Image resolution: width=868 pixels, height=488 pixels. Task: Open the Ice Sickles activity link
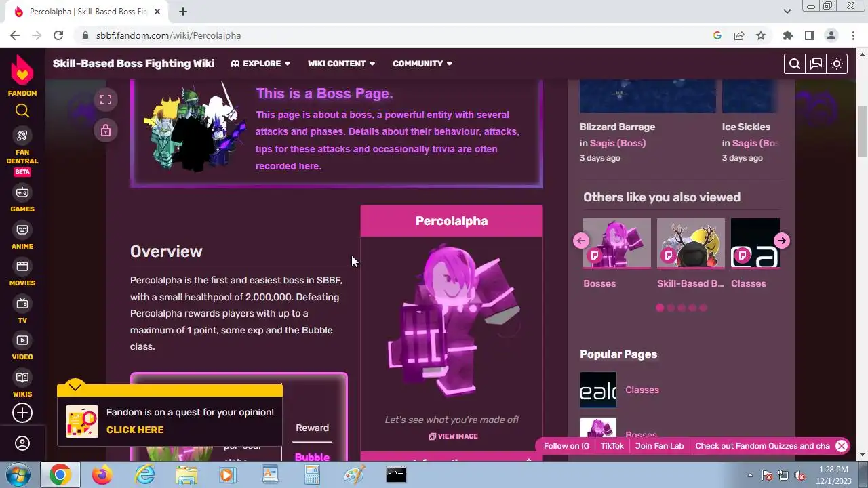click(746, 127)
